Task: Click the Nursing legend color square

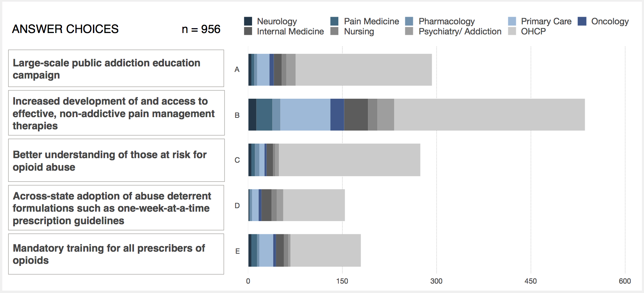Action: click(x=334, y=31)
